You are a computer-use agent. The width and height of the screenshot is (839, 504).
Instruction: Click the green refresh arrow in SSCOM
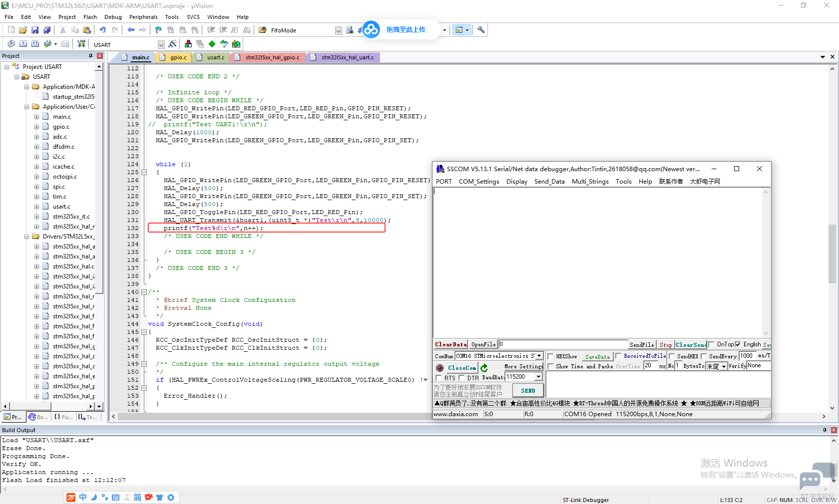(484, 368)
